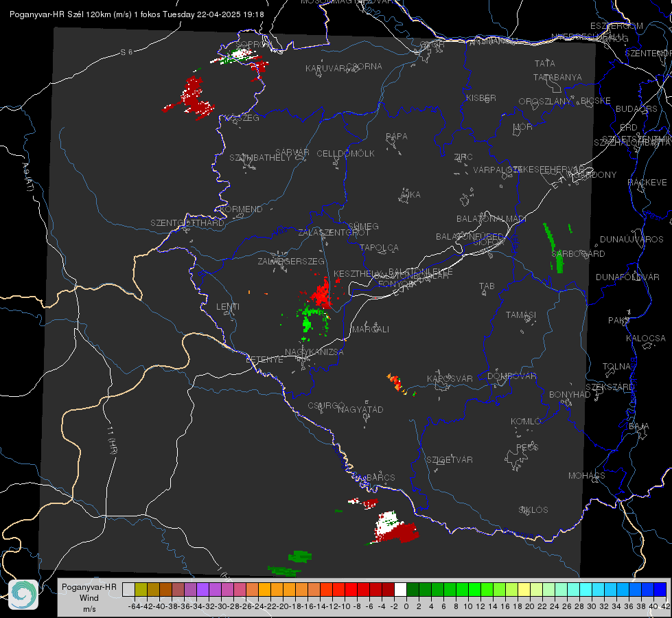
Task: Click the SÁRBOGÁRD city label
Action: pyautogui.click(x=578, y=254)
